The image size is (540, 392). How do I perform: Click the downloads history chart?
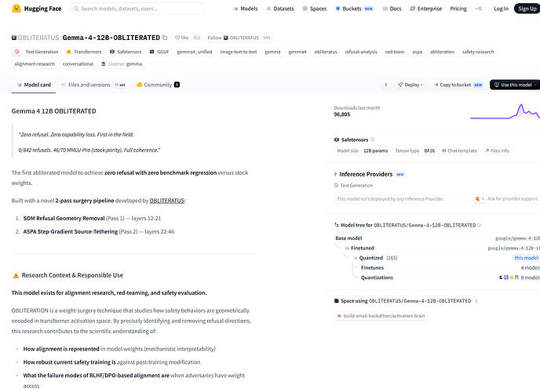505,111
